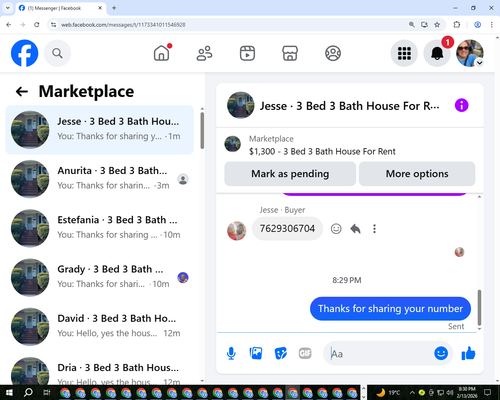
Task: Click the voice clip microphone icon
Action: click(x=231, y=353)
